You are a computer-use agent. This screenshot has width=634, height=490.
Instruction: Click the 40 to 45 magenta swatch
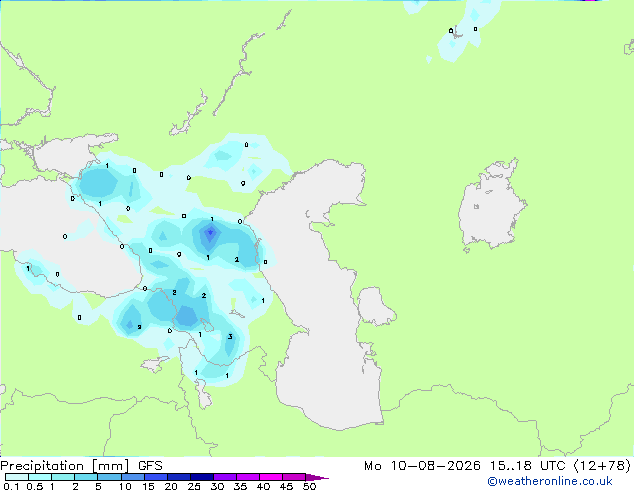(271, 477)
